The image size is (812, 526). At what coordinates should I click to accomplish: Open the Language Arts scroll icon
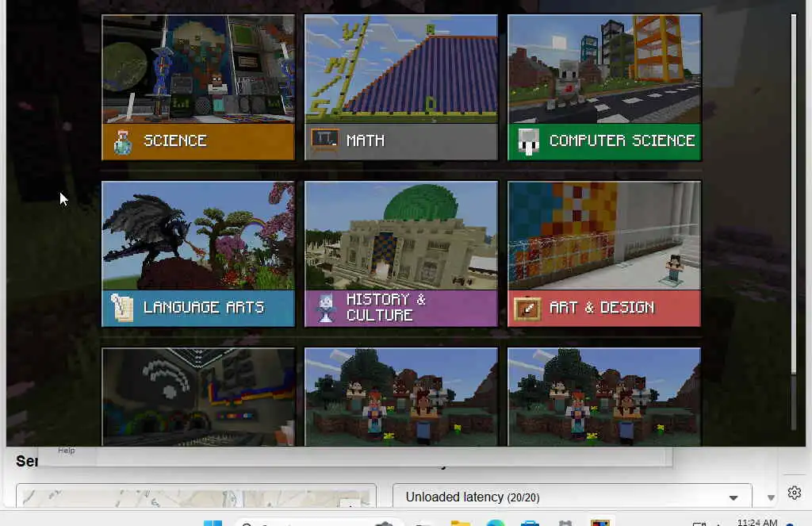point(122,308)
